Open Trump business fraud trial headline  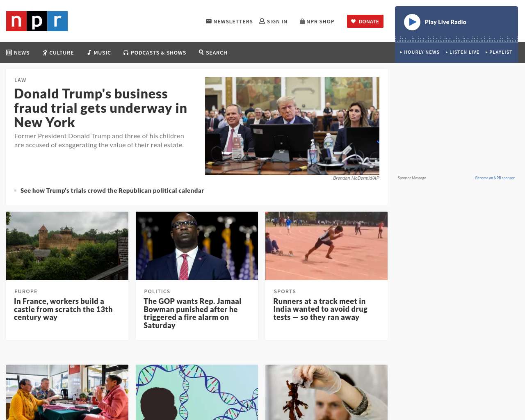point(100,108)
